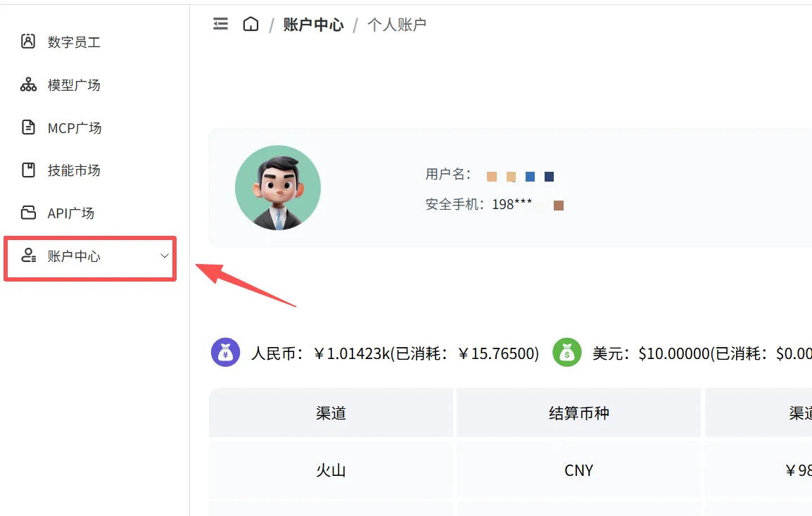Collapse sidebar with the hamburger icon
The image size is (812, 516).
(221, 23)
